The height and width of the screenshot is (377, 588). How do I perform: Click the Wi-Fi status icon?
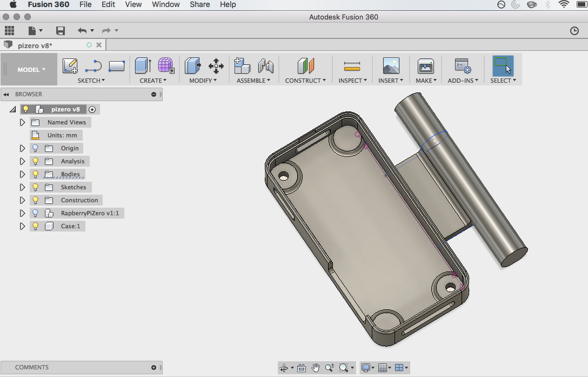click(564, 4)
